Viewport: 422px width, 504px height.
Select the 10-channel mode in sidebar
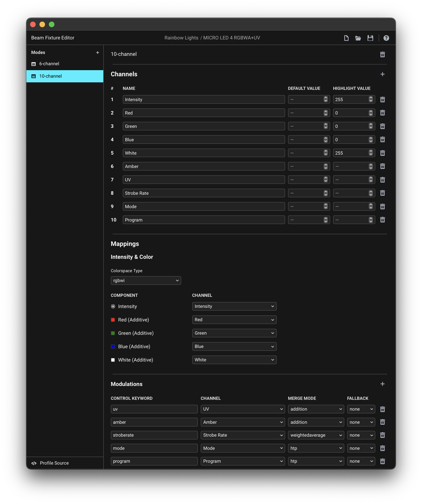click(50, 76)
